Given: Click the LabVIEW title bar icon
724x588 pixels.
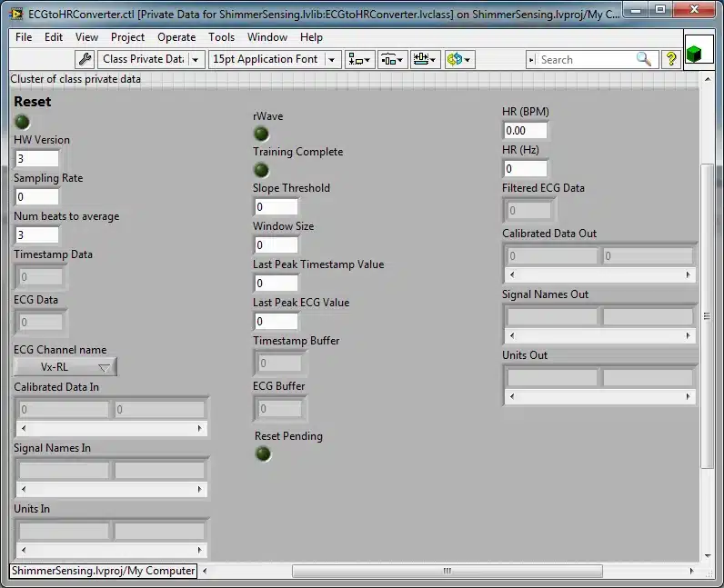Looking at the screenshot, I should (x=16, y=14).
